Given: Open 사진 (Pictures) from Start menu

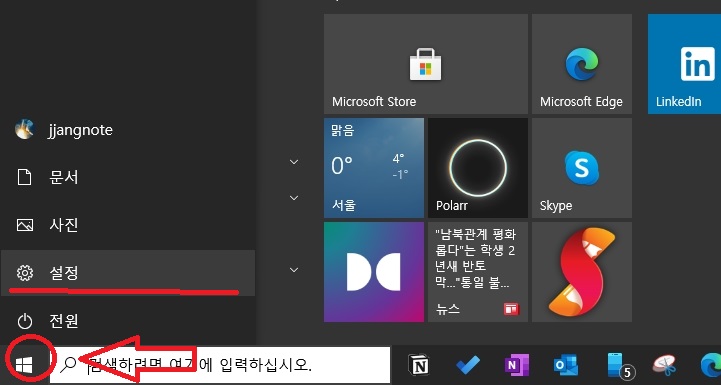Looking at the screenshot, I should point(128,225).
